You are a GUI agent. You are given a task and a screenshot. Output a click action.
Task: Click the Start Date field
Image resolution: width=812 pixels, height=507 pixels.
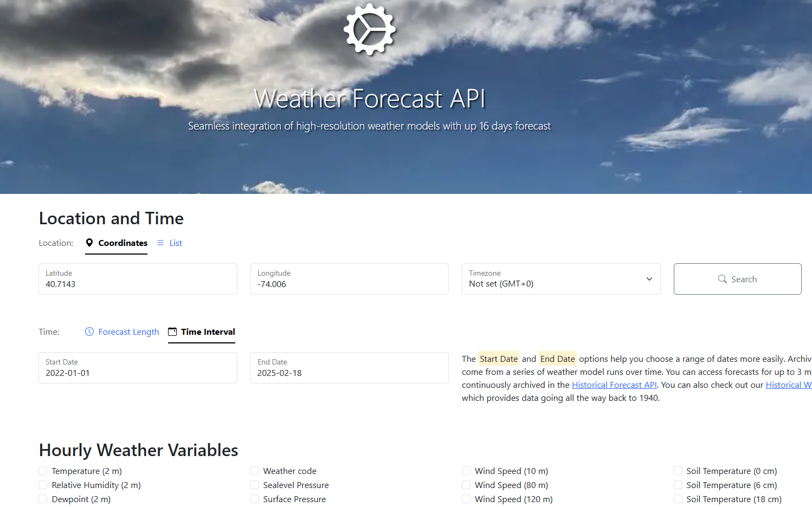[x=138, y=368]
